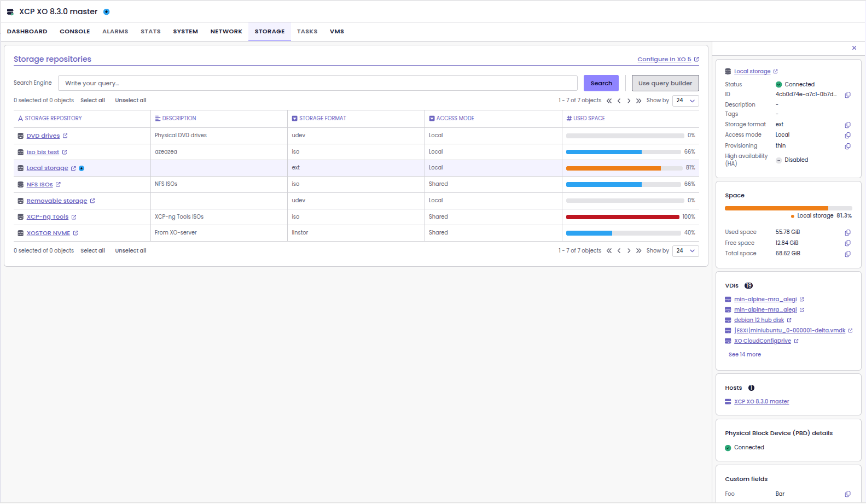Go to last page in top pagination
The width and height of the screenshot is (866, 504).
coord(638,101)
